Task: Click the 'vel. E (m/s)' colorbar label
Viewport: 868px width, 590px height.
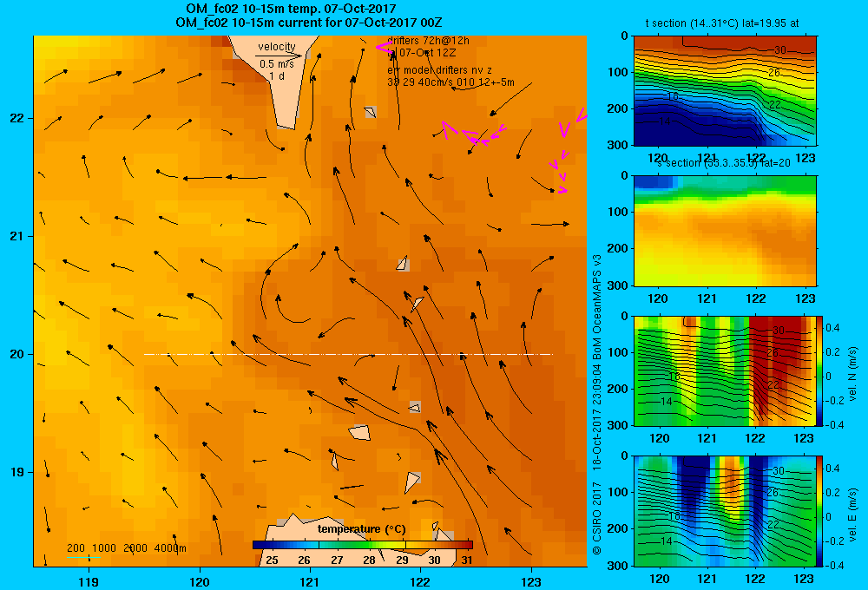Action: [853, 515]
